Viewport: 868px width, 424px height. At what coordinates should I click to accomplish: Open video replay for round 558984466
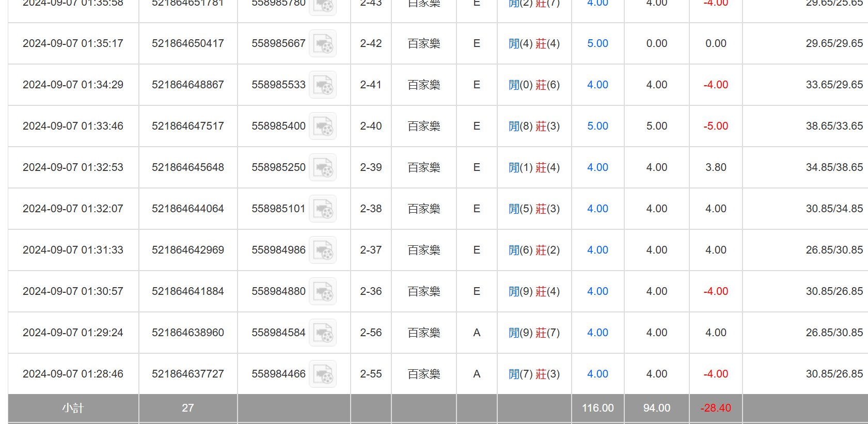(323, 374)
